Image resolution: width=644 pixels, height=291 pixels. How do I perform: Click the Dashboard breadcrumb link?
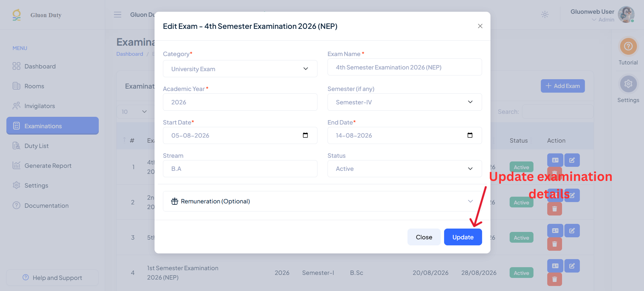point(130,54)
